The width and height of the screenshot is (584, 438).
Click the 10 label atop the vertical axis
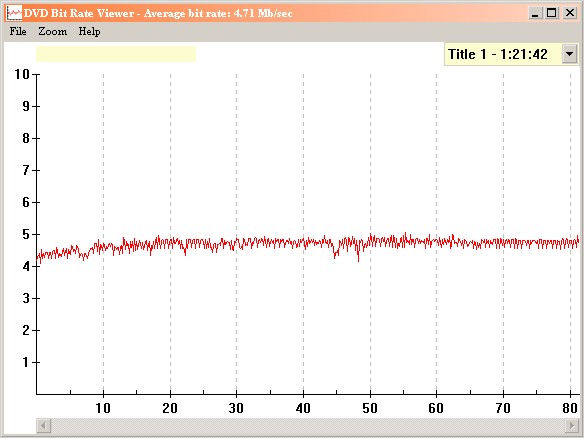[x=22, y=74]
